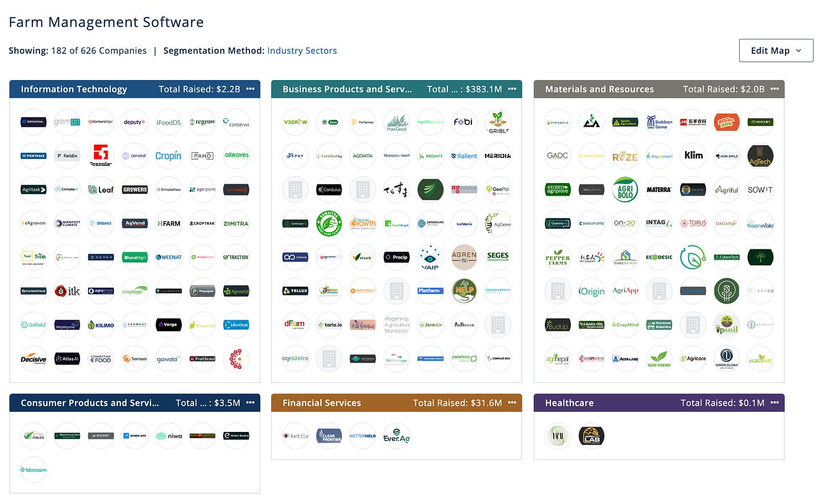The width and height of the screenshot is (833, 504).
Task: Open the upsoil company logo
Action: (x=727, y=325)
